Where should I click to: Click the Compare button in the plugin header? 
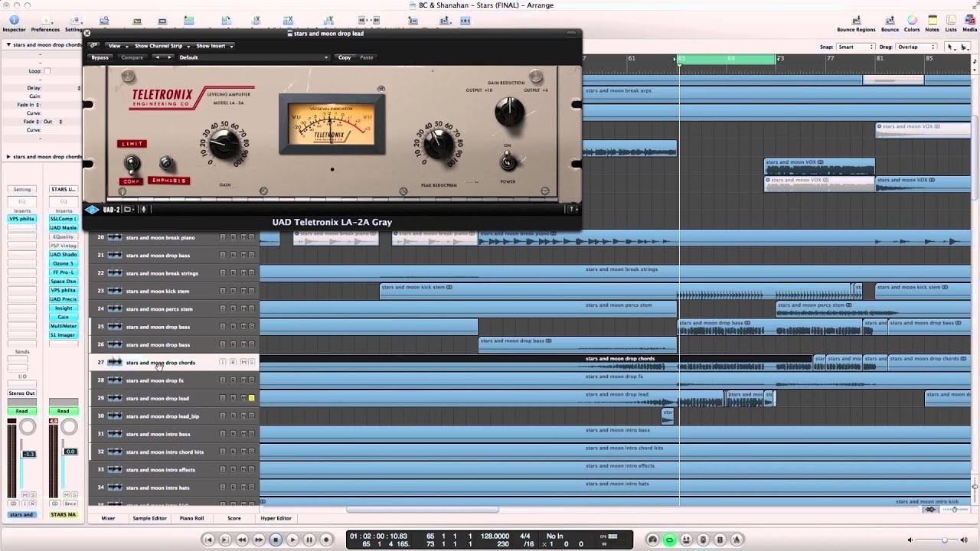click(132, 57)
